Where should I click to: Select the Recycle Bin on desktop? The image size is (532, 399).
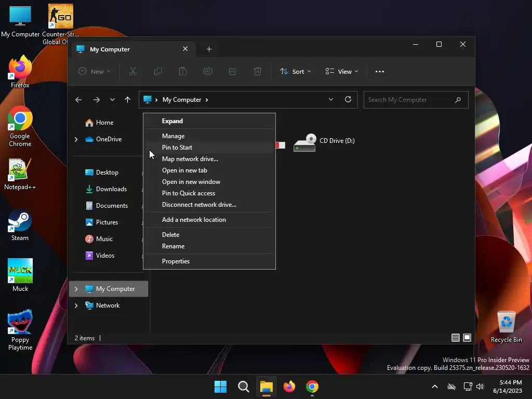[x=506, y=327]
